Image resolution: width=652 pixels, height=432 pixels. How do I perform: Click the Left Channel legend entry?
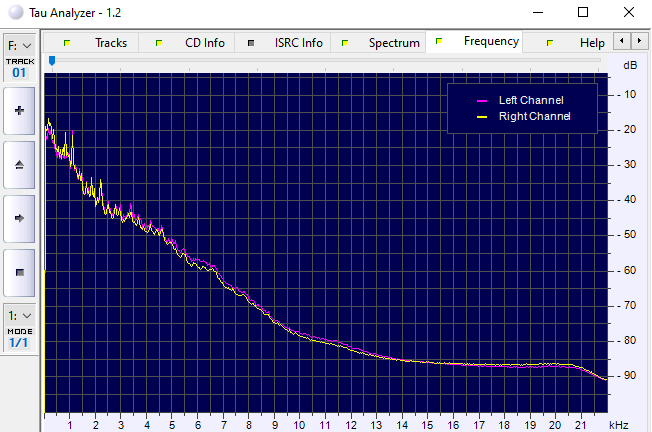coord(520,100)
